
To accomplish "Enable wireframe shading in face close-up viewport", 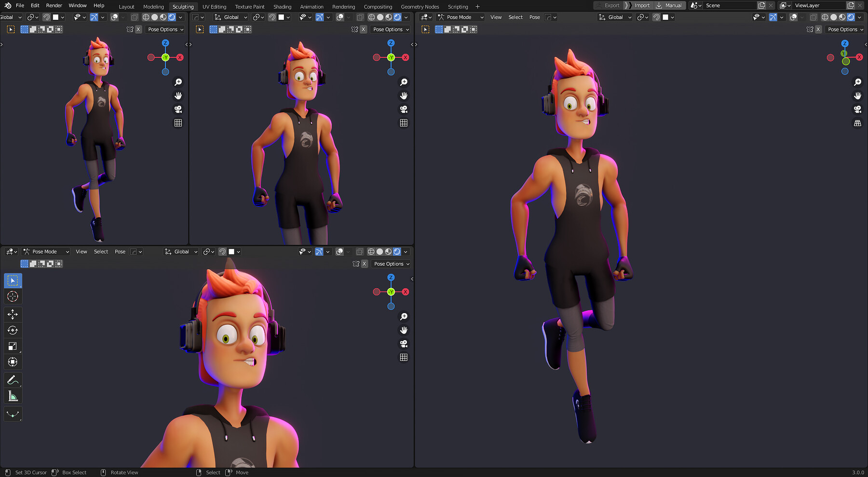I will [x=371, y=252].
